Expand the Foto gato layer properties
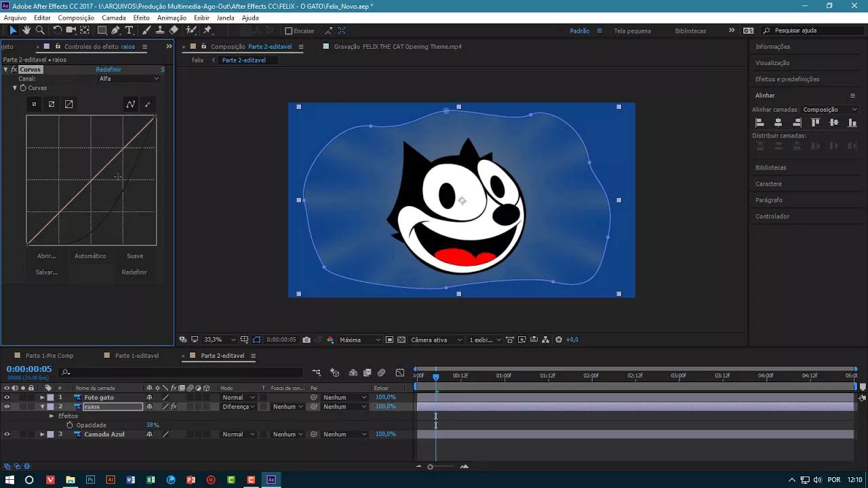868x488 pixels. click(42, 397)
